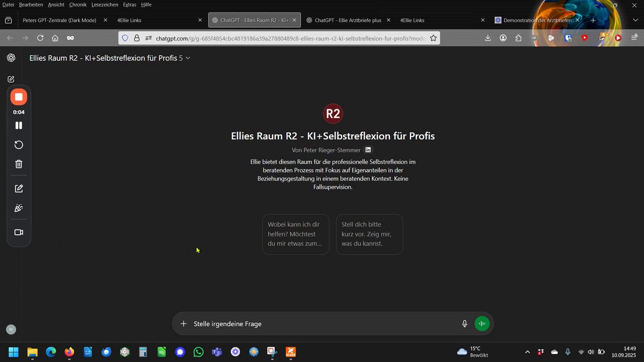Restart the recording with the circular arrow

pos(19,145)
